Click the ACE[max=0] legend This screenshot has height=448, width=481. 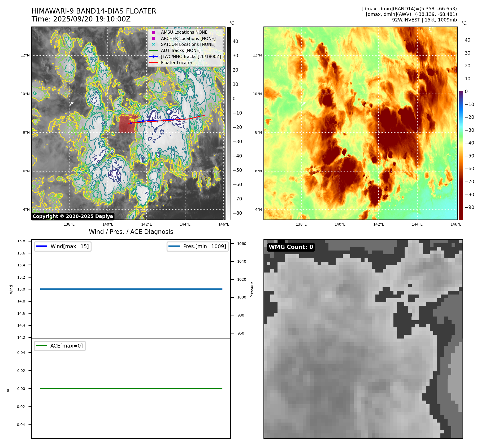click(x=60, y=346)
